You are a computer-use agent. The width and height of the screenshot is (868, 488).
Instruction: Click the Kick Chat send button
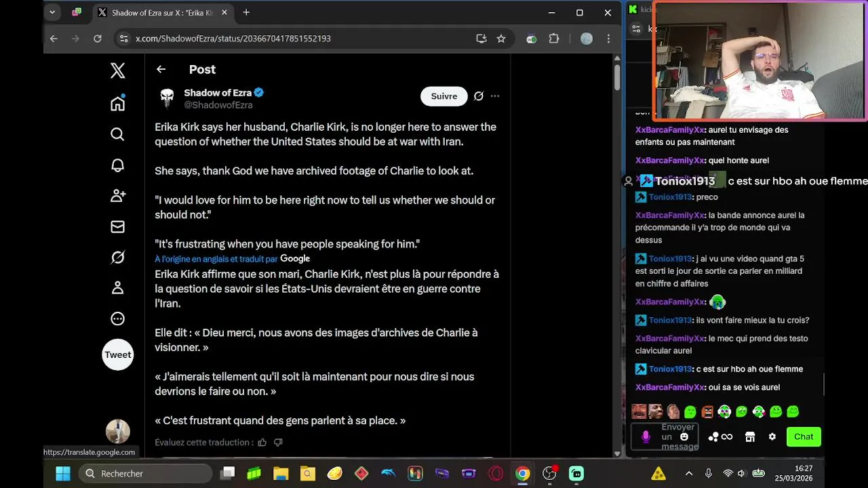[804, 436]
